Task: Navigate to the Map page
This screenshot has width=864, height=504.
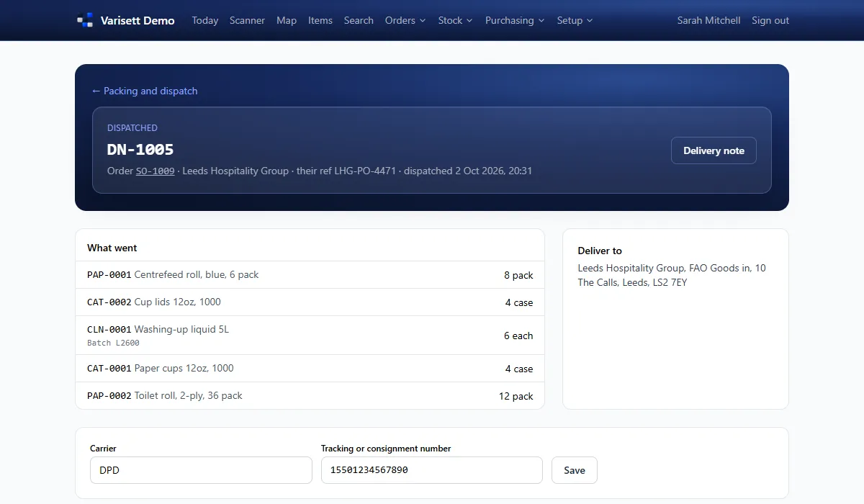Action: coord(287,20)
